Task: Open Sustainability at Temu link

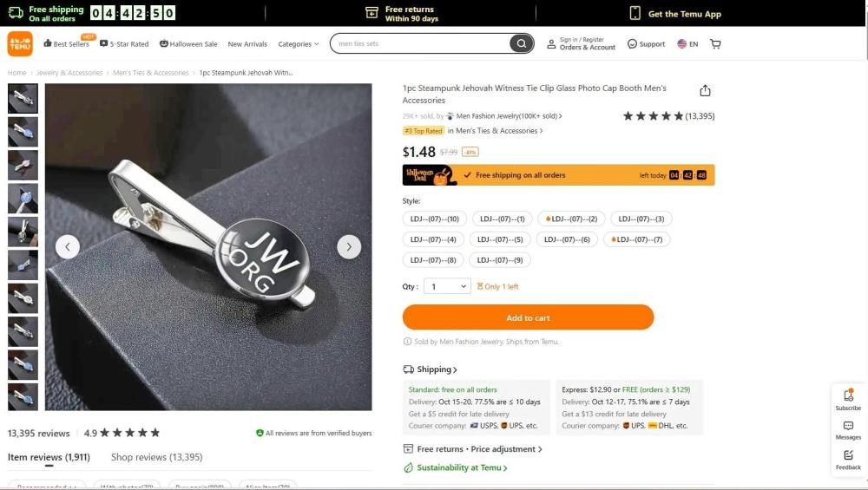Action: click(x=460, y=467)
